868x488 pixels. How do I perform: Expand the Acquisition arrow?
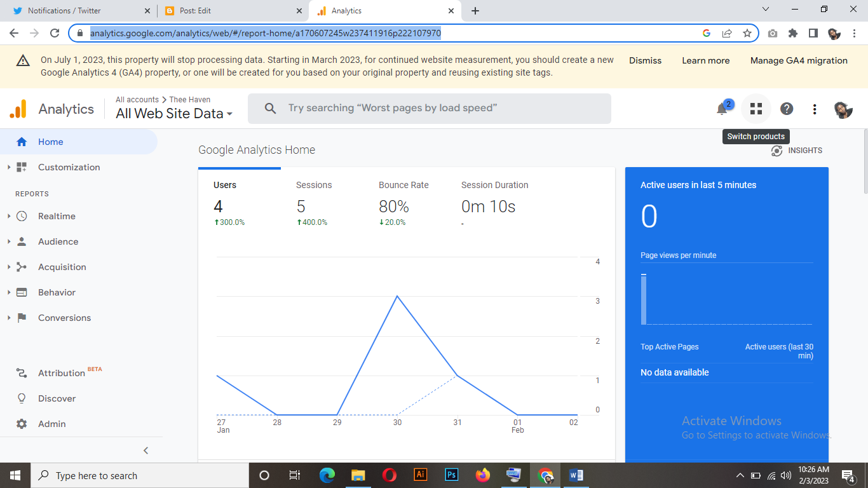8,267
